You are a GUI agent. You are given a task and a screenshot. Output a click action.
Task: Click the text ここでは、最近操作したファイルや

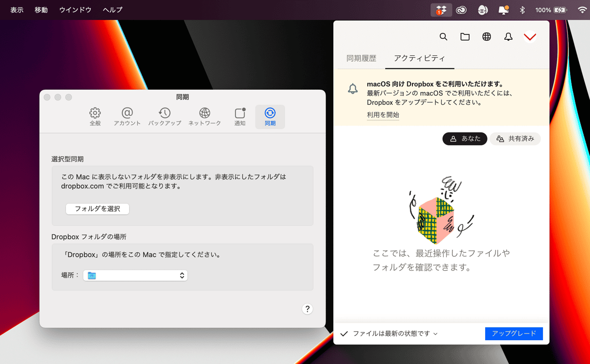[x=441, y=253]
